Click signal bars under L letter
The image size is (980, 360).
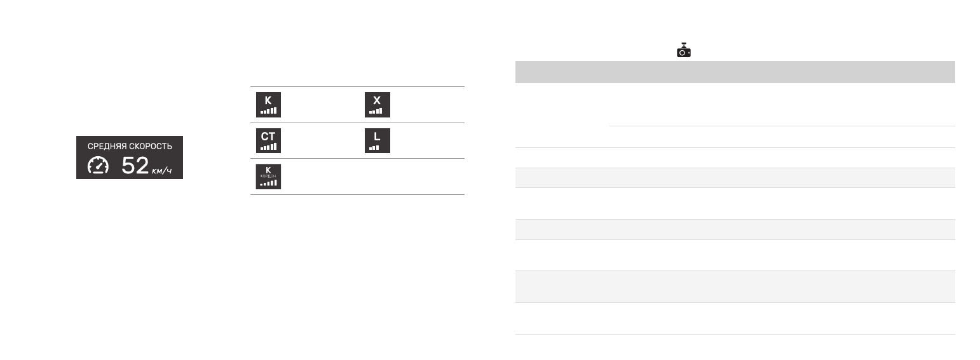(x=374, y=147)
